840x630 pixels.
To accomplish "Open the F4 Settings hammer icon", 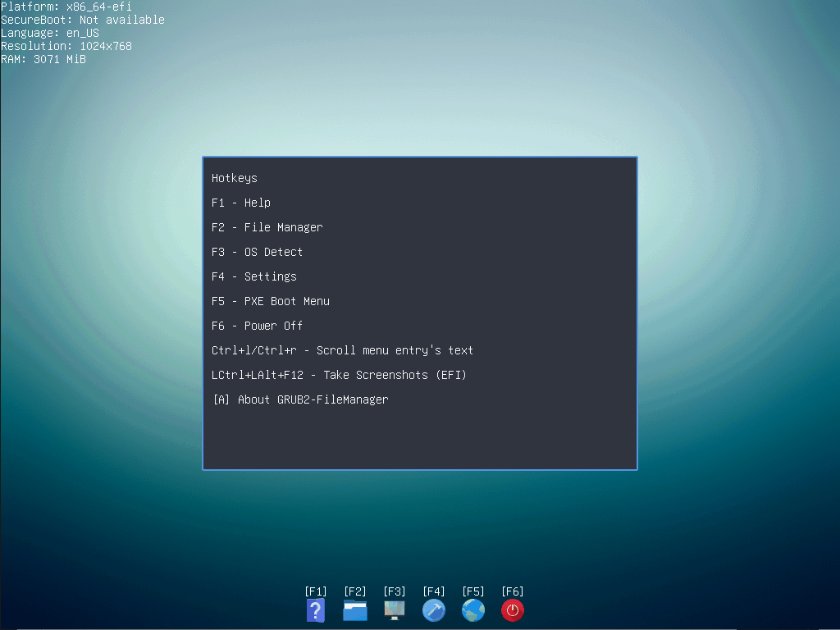I will pos(434,610).
